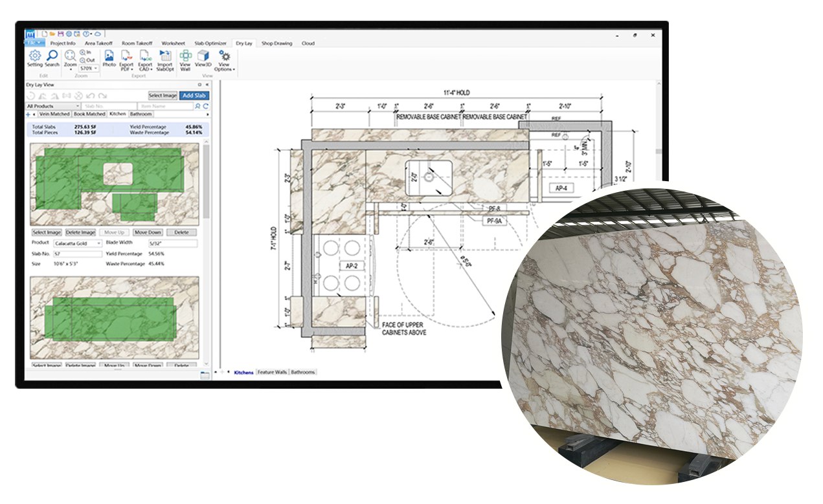Image resolution: width=823 pixels, height=504 pixels.
Task: Click the Help question mark icon
Action: click(x=85, y=34)
